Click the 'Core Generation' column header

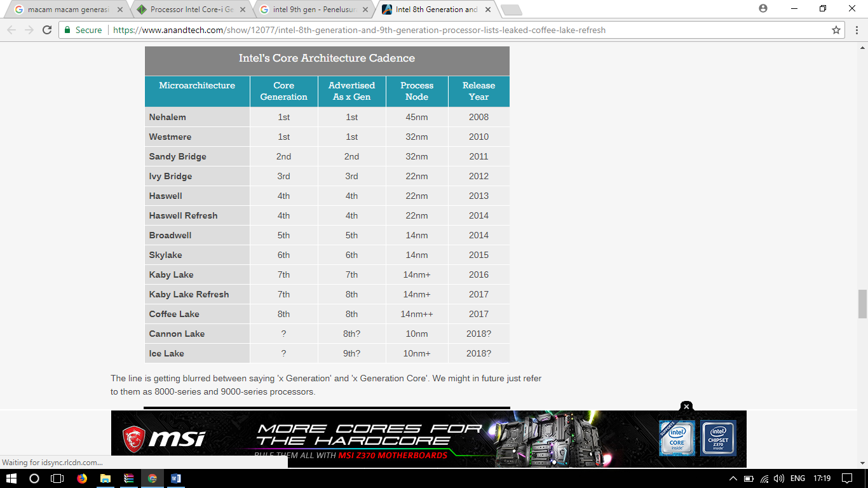[x=284, y=91]
